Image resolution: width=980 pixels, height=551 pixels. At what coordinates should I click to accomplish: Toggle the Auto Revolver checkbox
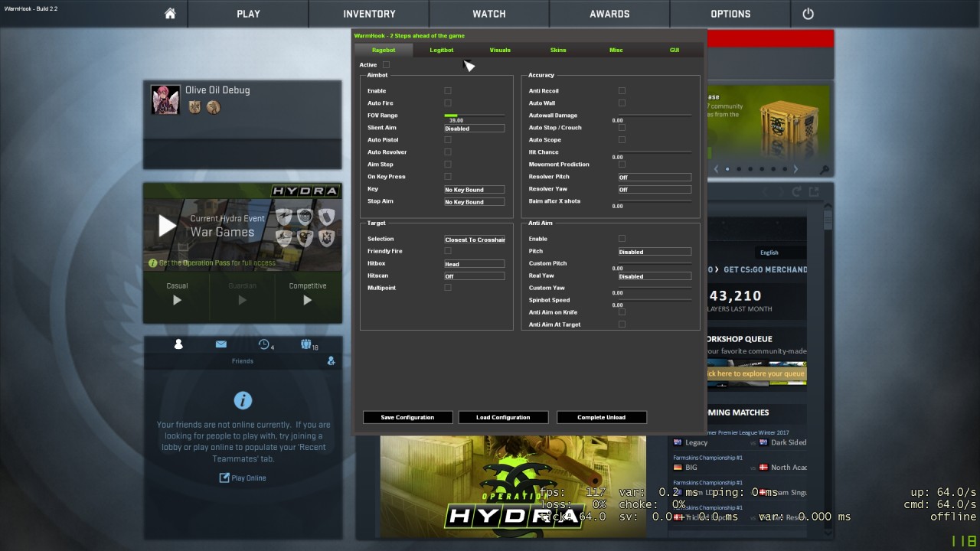(x=448, y=152)
